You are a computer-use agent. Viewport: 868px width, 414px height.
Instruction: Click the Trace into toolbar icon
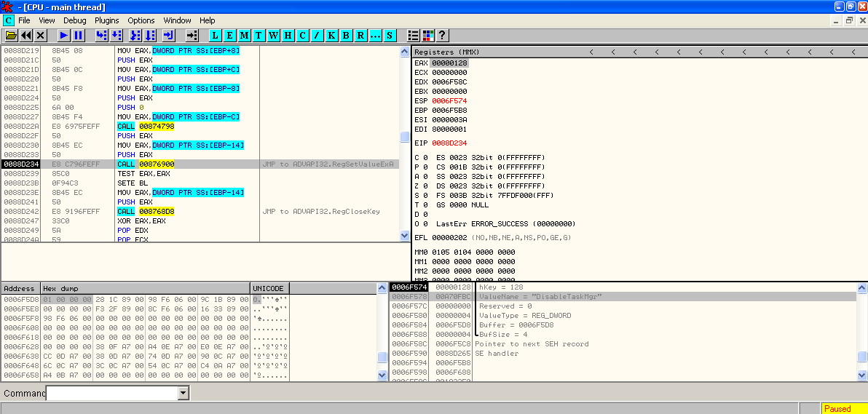click(135, 36)
